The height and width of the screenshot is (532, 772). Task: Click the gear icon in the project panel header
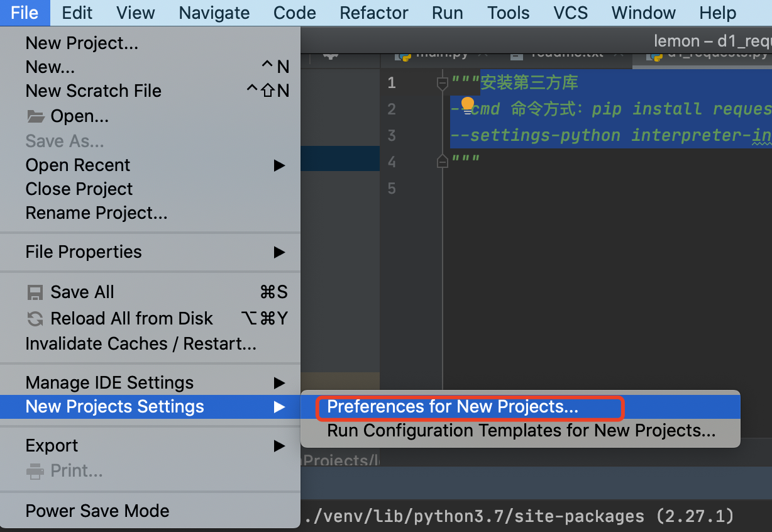331,55
